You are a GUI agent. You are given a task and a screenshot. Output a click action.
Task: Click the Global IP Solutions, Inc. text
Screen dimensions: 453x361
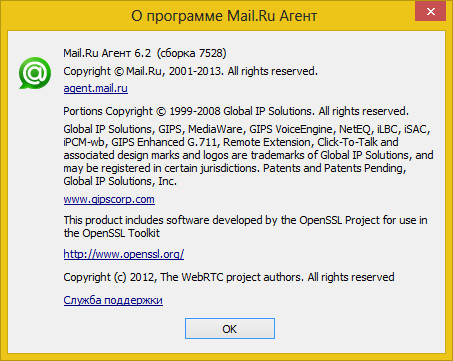point(120,181)
